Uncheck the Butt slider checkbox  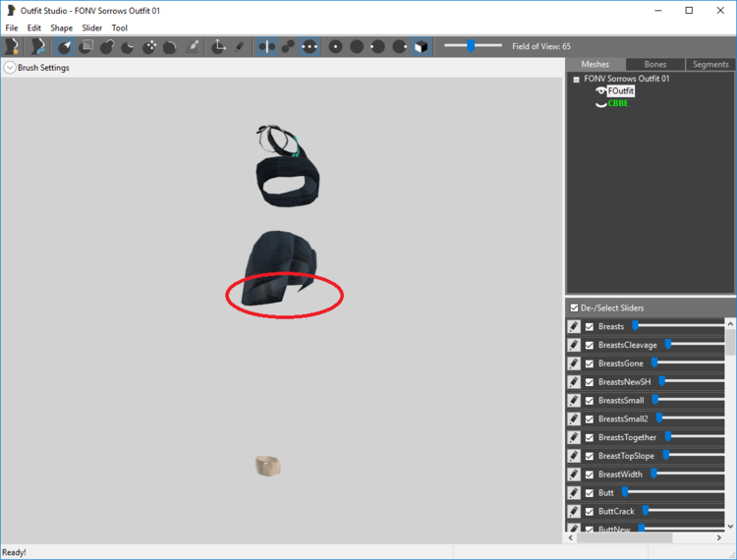(590, 493)
